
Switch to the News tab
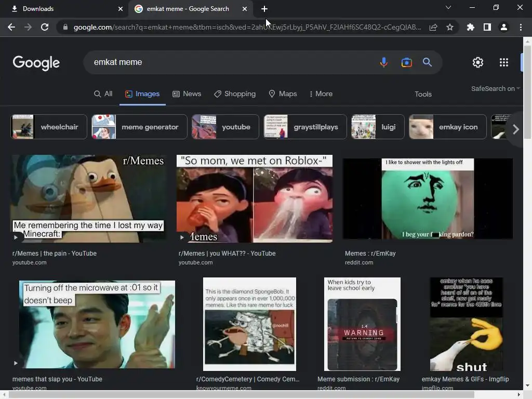coord(187,94)
